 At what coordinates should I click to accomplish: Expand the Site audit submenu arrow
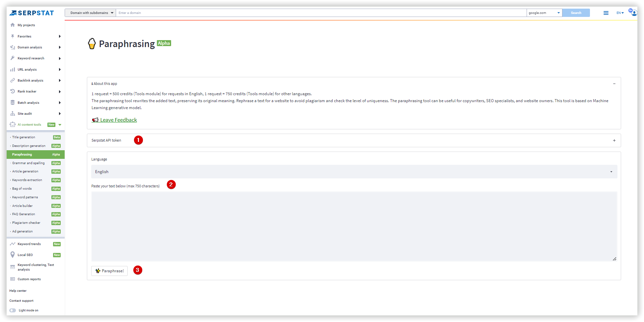pos(60,113)
